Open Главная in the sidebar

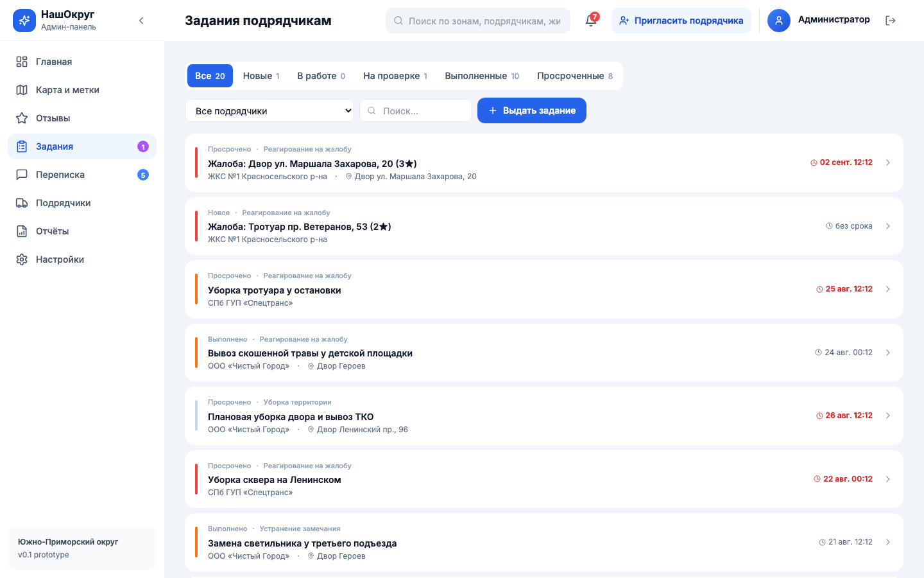(82, 62)
